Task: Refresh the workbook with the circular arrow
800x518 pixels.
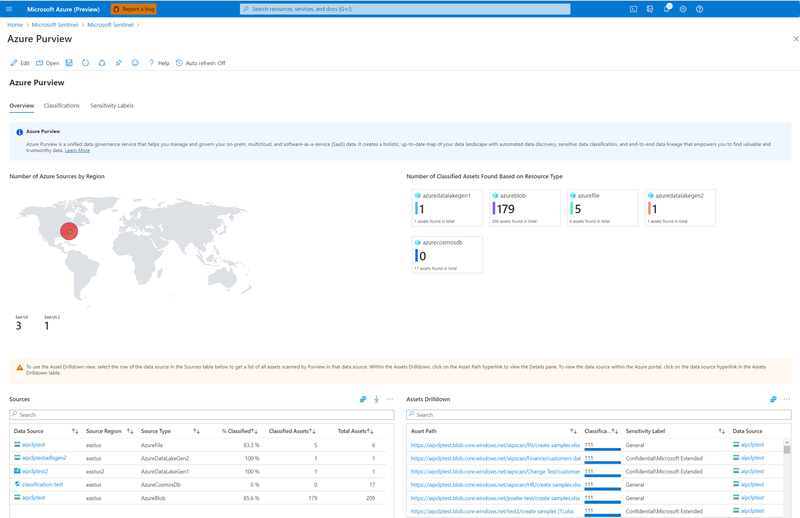Action: pyautogui.click(x=85, y=63)
